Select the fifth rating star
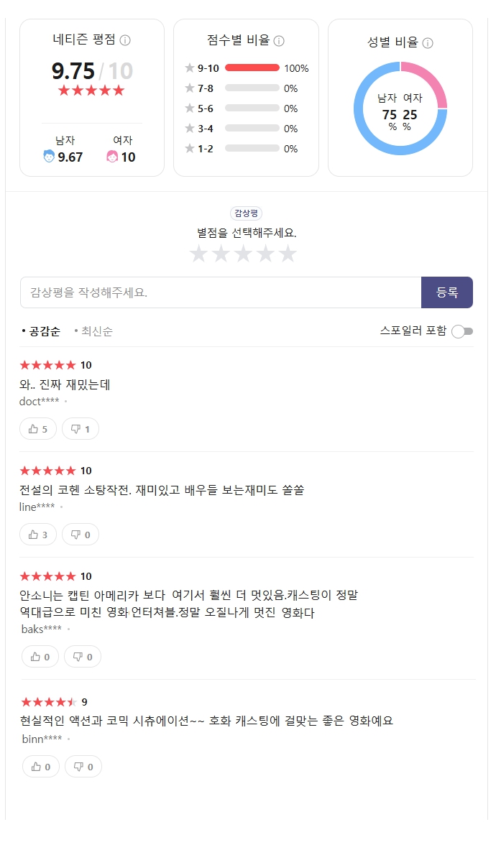Screen dimensions: 496x868 pos(288,254)
